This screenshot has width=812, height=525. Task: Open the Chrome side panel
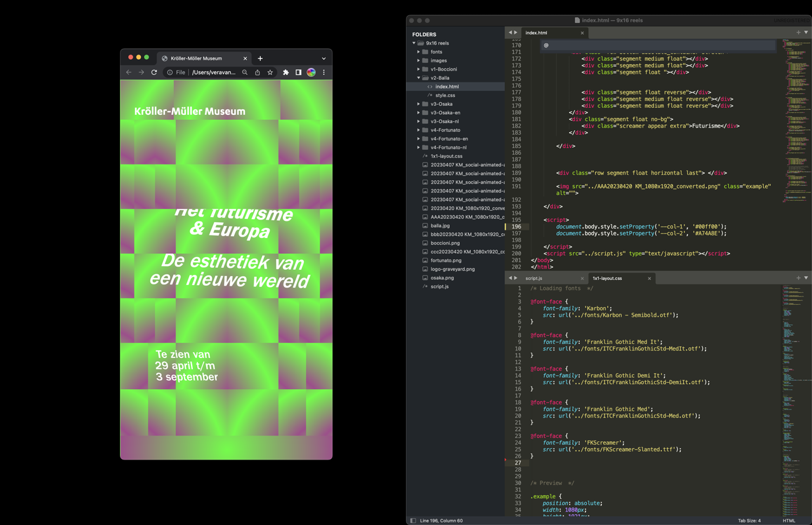[x=298, y=72]
